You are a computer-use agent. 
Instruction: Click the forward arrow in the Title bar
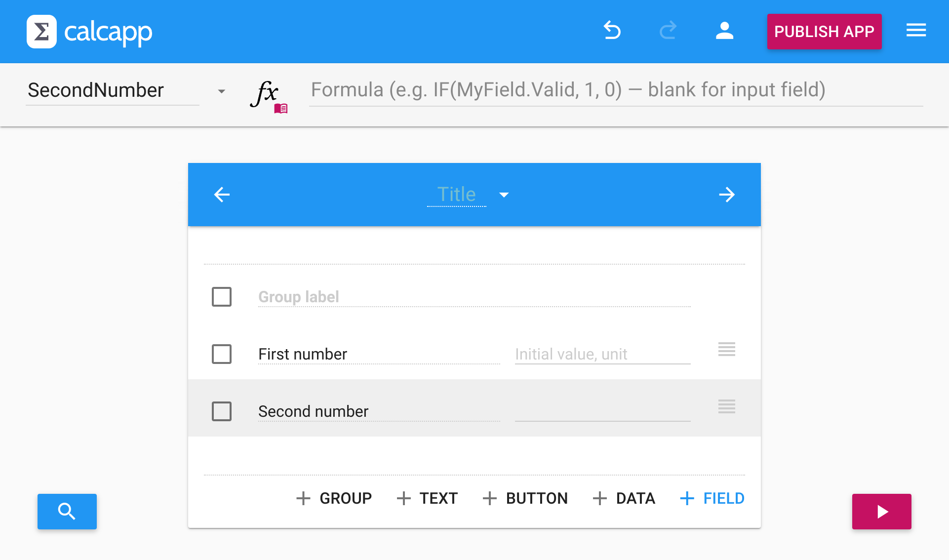coord(727,194)
